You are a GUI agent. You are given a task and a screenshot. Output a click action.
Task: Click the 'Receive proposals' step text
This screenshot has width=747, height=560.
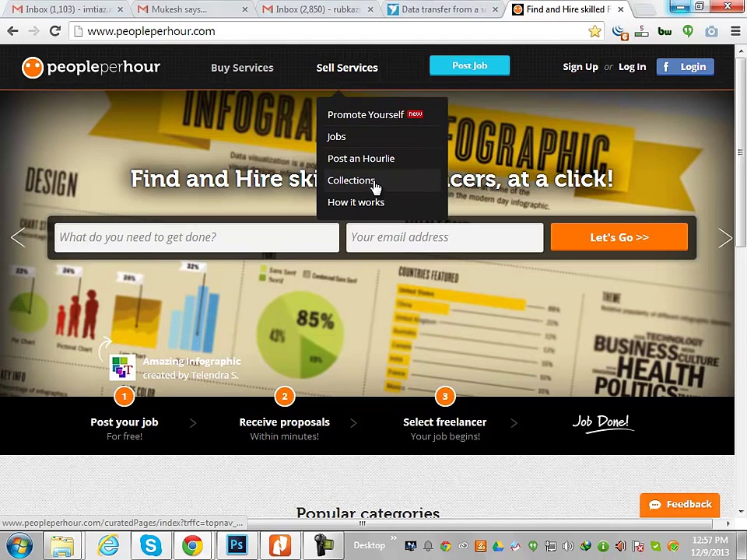(x=285, y=422)
